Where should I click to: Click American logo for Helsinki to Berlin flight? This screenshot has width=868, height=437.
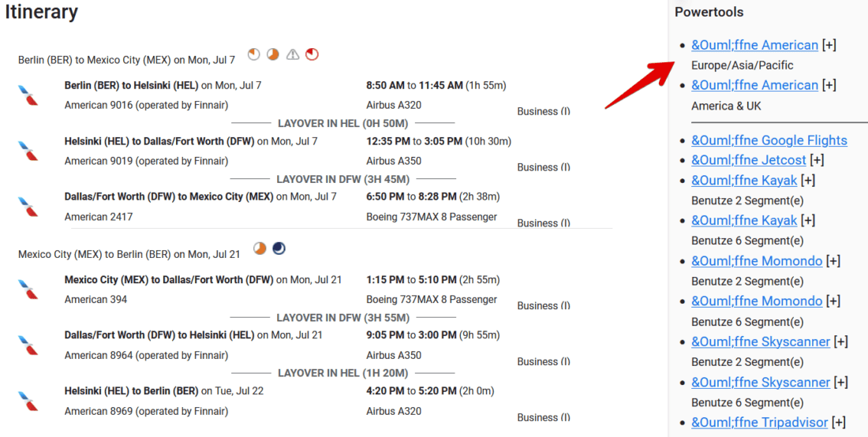tap(28, 401)
